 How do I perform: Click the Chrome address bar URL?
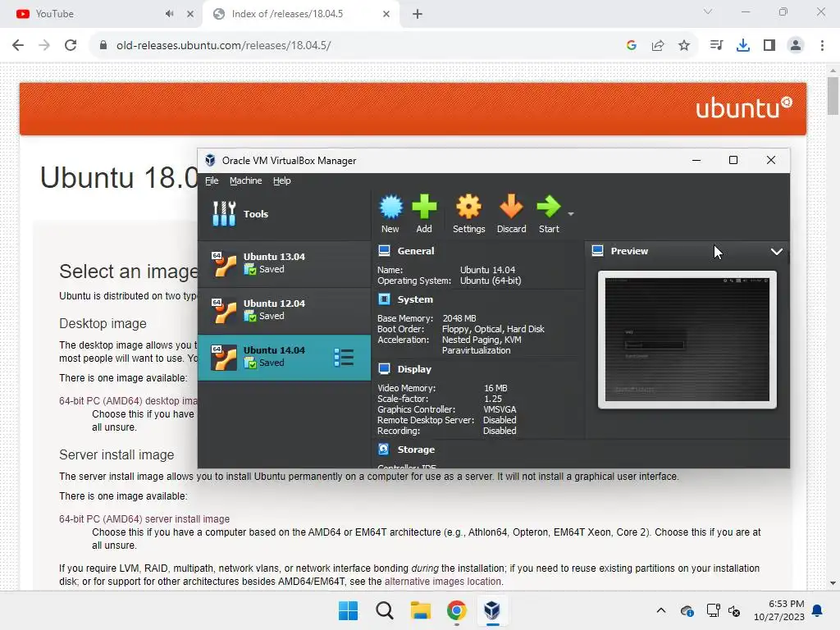coord(223,46)
